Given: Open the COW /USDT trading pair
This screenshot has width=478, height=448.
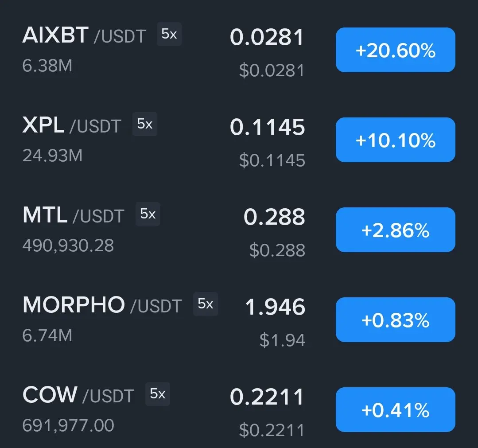Looking at the screenshot, I should [x=78, y=395].
